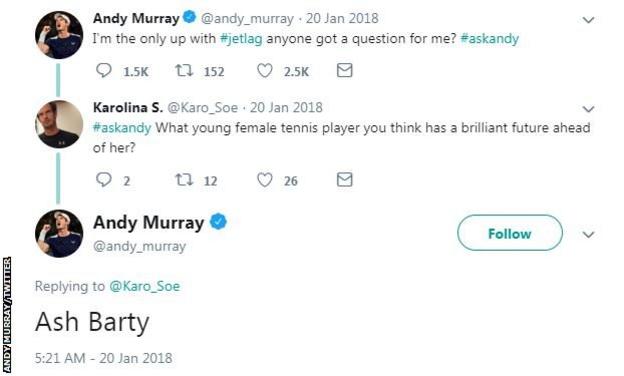This screenshot has width=624, height=376.
Task: Open the #jetlag hashtag
Action: [x=241, y=39]
